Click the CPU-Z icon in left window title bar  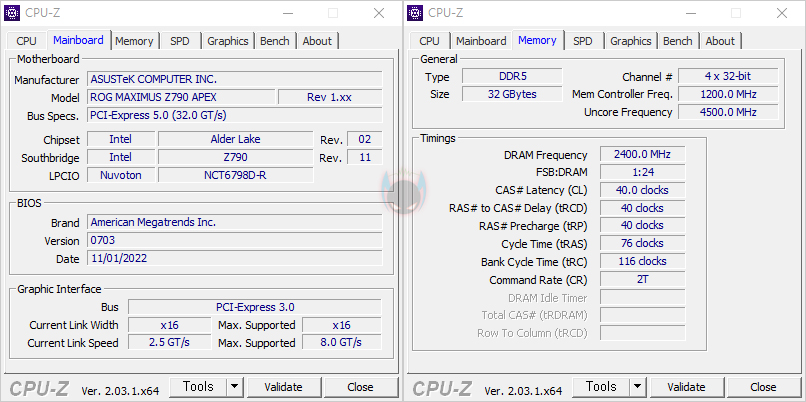(x=13, y=13)
